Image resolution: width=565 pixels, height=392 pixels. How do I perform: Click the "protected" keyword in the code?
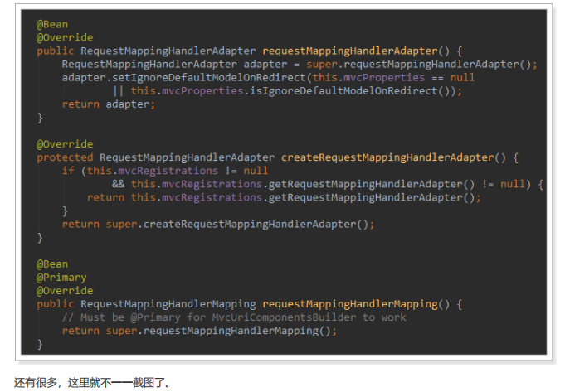65,157
